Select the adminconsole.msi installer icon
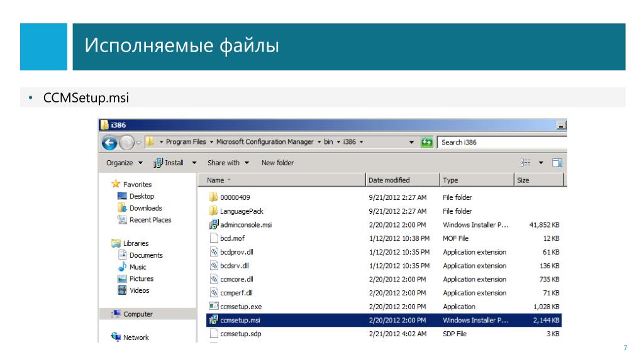Screen dimensions: 644x362 coord(213,225)
